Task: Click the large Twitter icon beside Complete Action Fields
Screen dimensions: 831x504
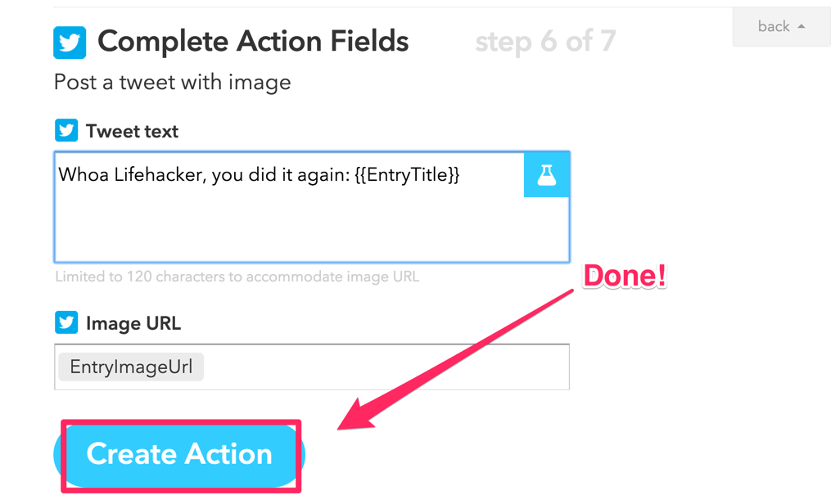Action: coord(70,43)
